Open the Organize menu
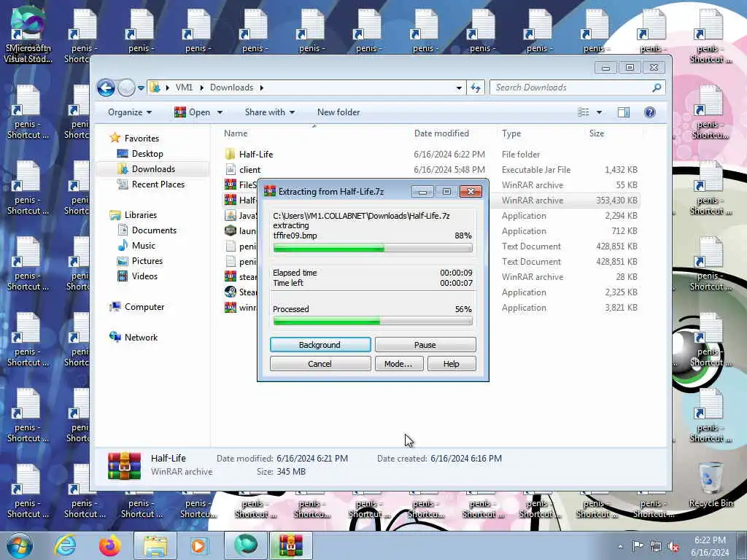Viewport: 747px width, 560px height. coord(130,112)
